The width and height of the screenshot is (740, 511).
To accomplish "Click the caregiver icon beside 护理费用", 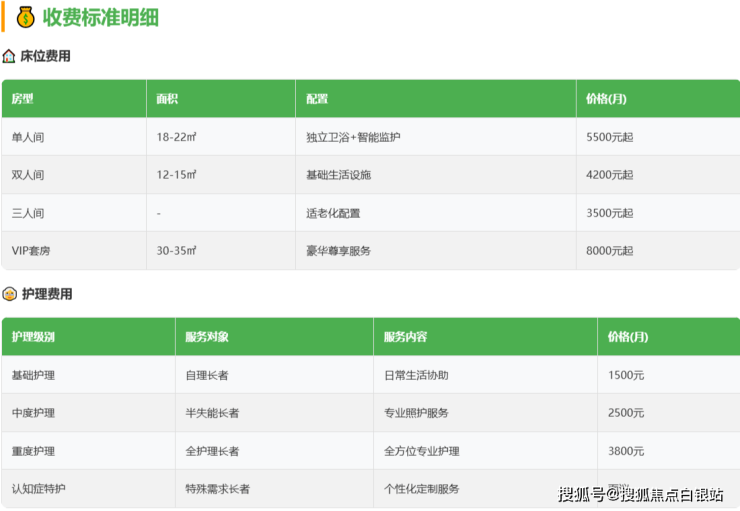I will pyautogui.click(x=10, y=294).
